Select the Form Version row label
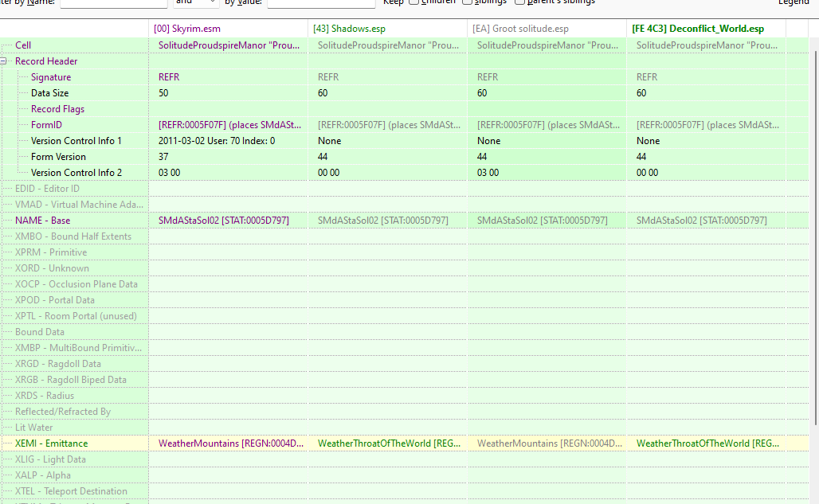 (x=58, y=157)
